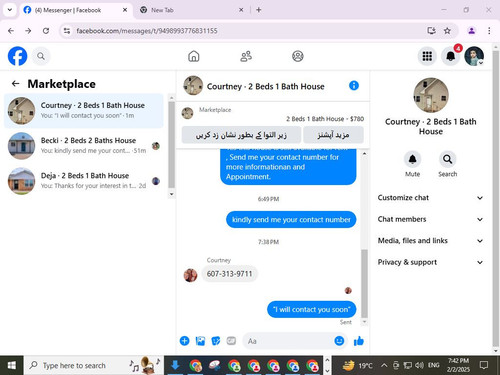Open the Facebook logo home link
Screen dimensions: 500x375
17,56
